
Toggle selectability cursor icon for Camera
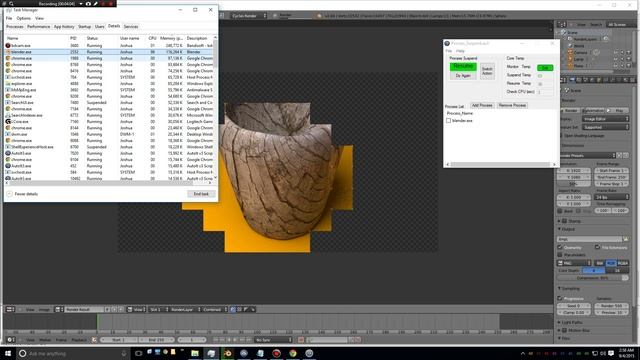tap(622, 53)
